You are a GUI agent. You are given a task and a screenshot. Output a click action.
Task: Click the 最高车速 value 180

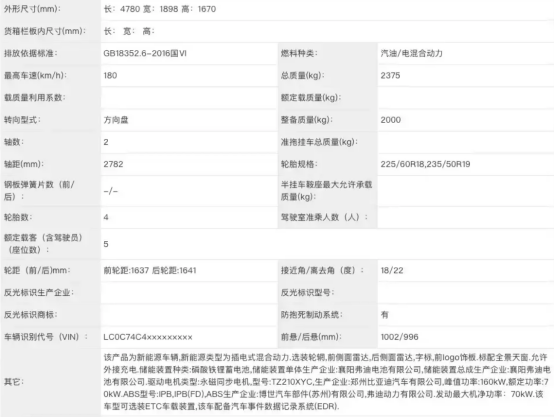tap(110, 76)
